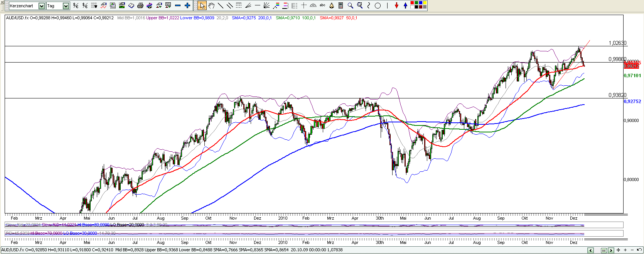The width and height of the screenshot is (644, 254).
Task: Pick the blue color swatch
Action: (421, 3)
